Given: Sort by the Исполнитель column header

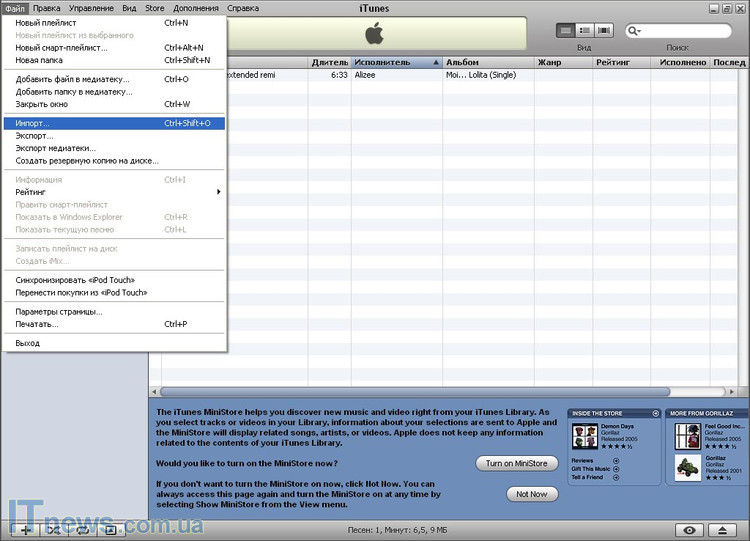Looking at the screenshot, I should [395, 62].
